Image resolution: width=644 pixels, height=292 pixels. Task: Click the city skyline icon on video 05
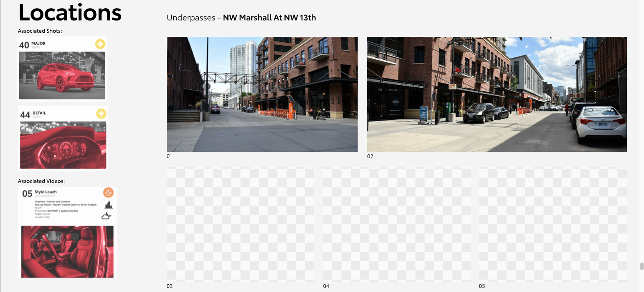click(108, 205)
